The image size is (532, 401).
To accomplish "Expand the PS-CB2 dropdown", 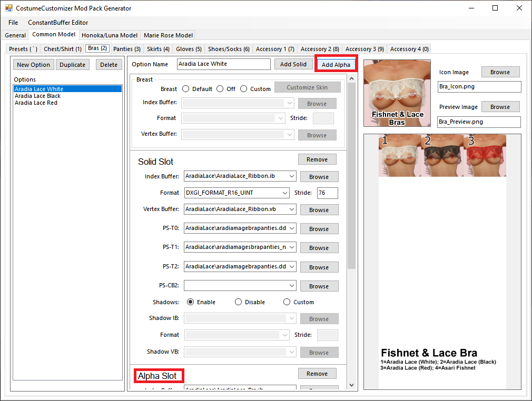I will click(292, 286).
